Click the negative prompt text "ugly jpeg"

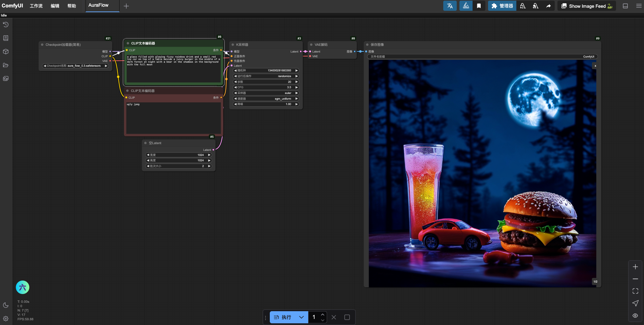point(133,104)
